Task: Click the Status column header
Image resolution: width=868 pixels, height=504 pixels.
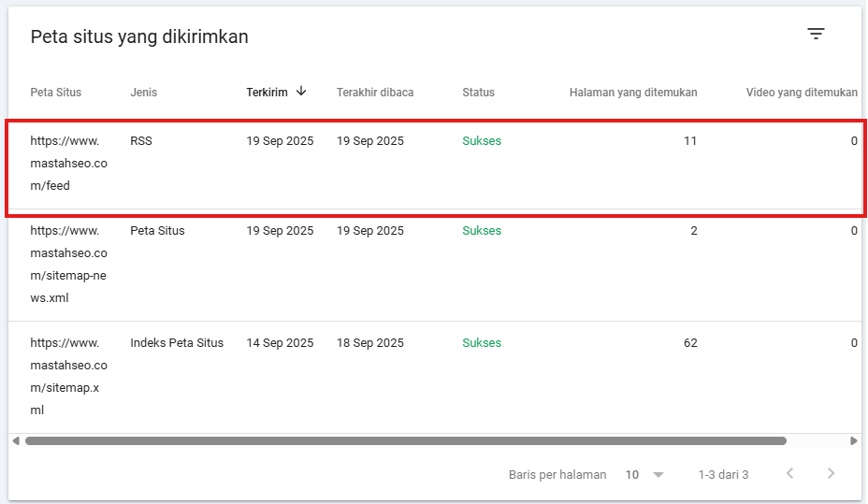Action: [478, 93]
